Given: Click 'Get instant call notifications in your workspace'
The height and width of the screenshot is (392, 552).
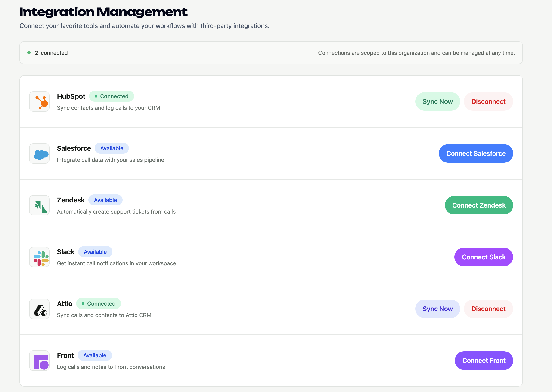Looking at the screenshot, I should click(116, 263).
